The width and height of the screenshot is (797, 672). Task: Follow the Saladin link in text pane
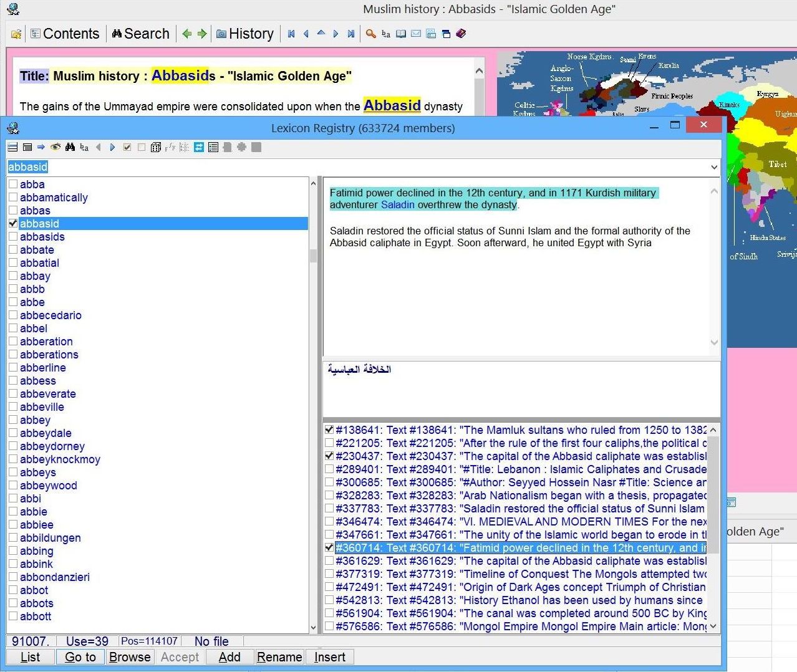click(x=397, y=204)
